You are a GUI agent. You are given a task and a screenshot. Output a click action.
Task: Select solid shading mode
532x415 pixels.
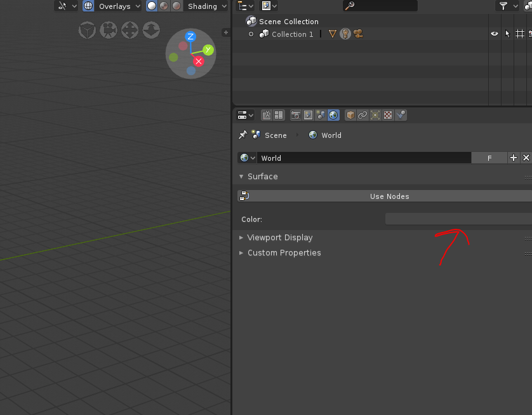(152, 6)
